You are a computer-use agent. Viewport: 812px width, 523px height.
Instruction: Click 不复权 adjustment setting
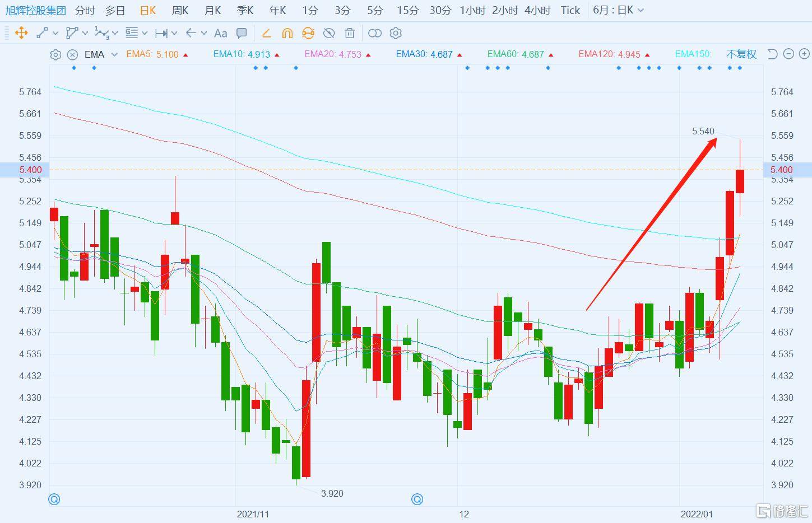(741, 54)
